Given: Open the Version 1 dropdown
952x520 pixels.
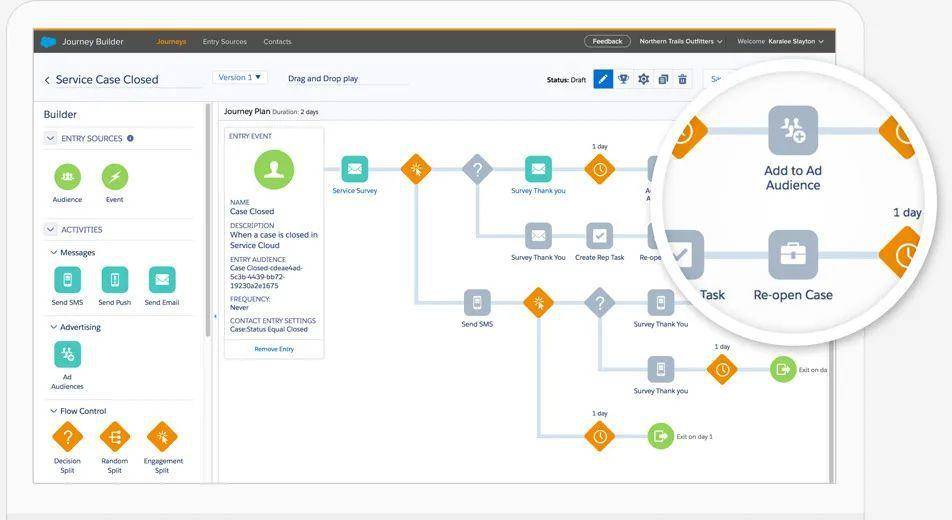Looking at the screenshot, I should (240, 77).
